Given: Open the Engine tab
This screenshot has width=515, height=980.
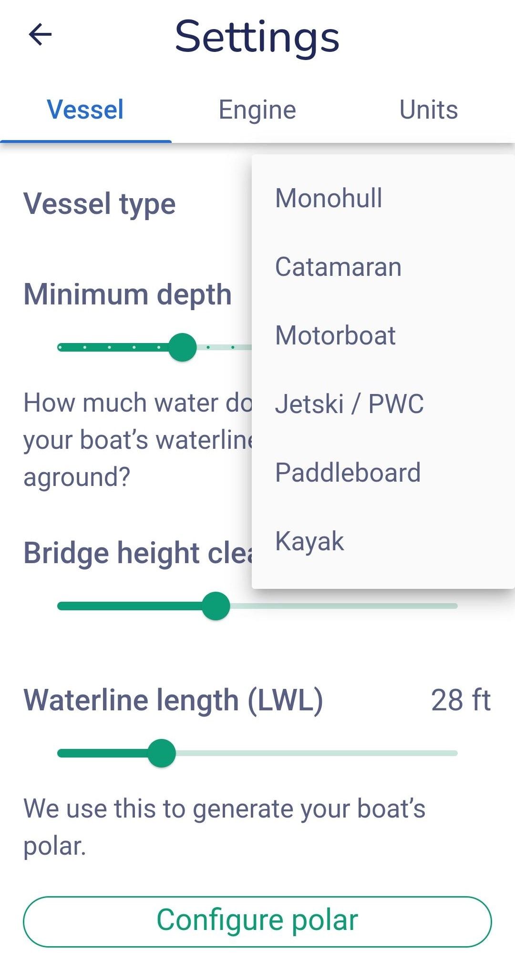Looking at the screenshot, I should (257, 110).
